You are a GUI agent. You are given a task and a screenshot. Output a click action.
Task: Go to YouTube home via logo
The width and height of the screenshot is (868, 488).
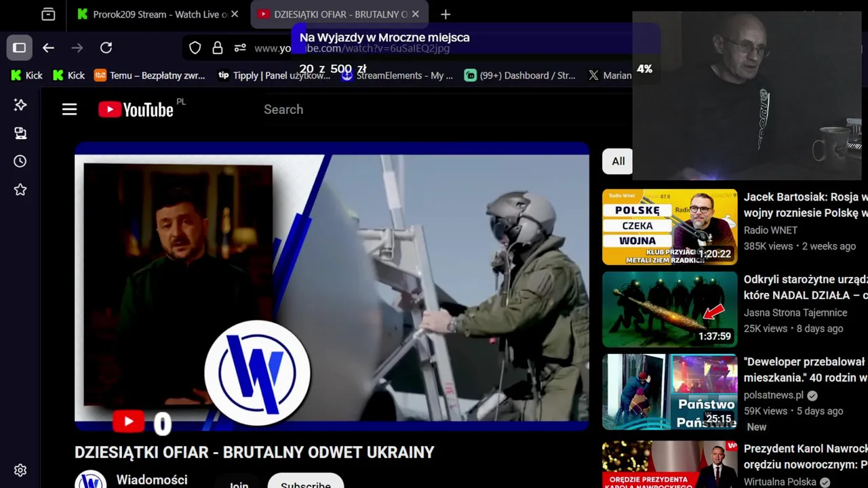(136, 109)
